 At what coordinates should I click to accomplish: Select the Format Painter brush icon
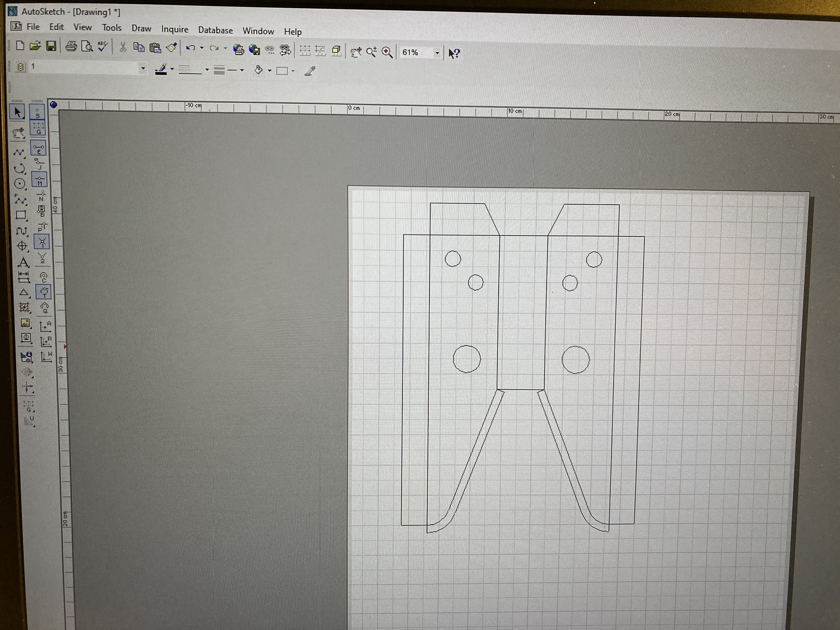tap(171, 48)
